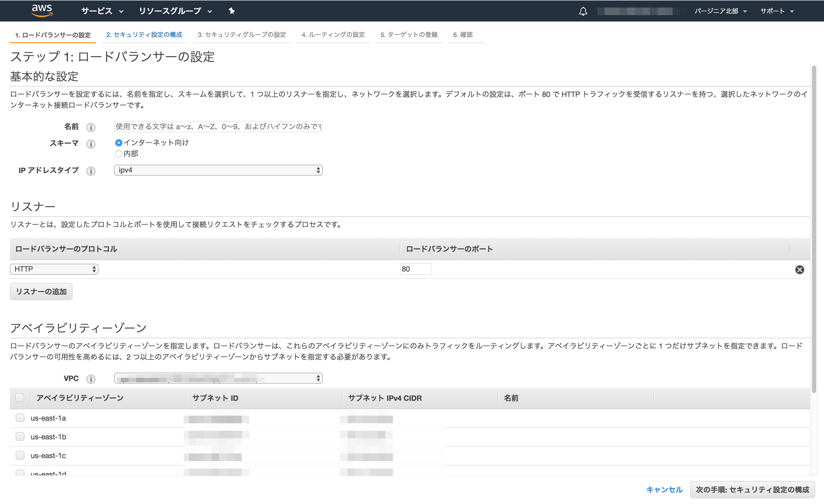Screen dimensions: 824x504
Task: Open the リソースグループ dropdown menu
Action: tap(176, 11)
